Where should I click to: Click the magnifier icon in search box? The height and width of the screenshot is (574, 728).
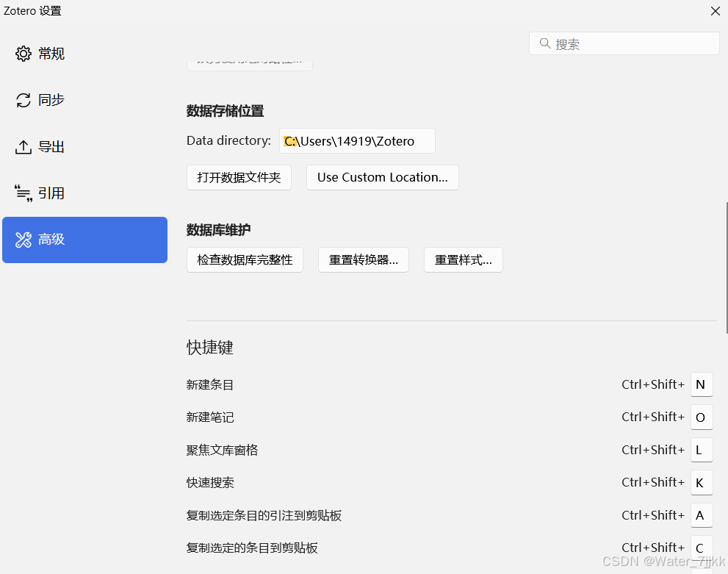(545, 43)
